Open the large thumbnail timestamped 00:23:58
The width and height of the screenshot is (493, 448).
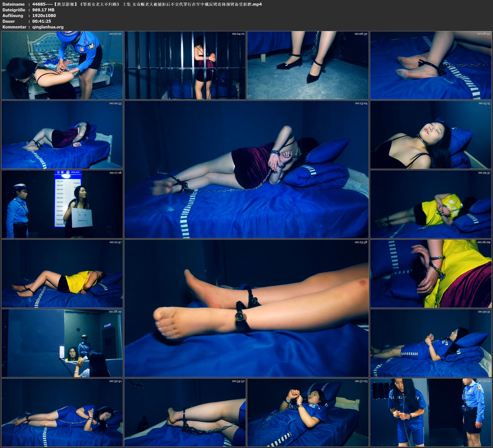pos(246,308)
